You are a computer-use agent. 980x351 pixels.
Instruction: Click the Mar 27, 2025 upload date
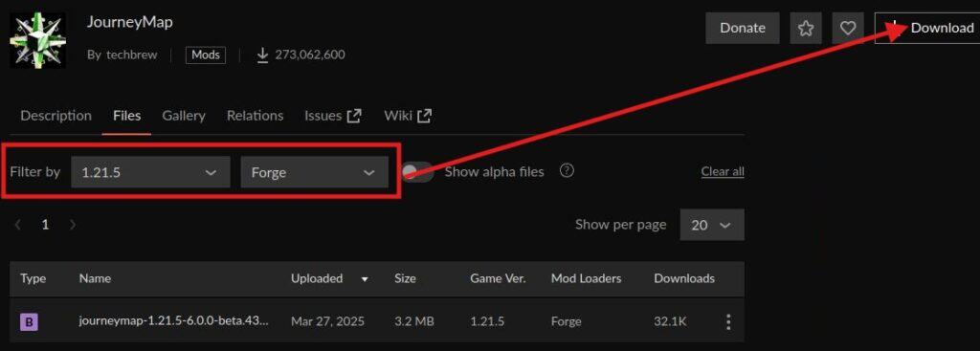pyautogui.click(x=327, y=321)
